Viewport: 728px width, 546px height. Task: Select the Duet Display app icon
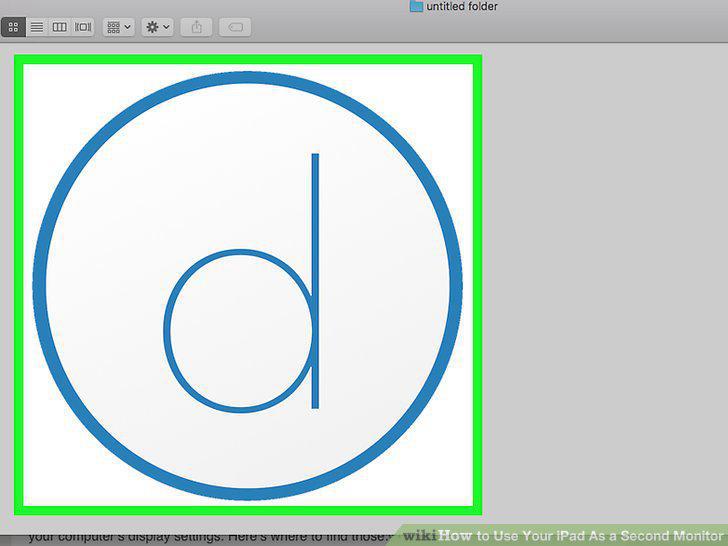tap(248, 285)
